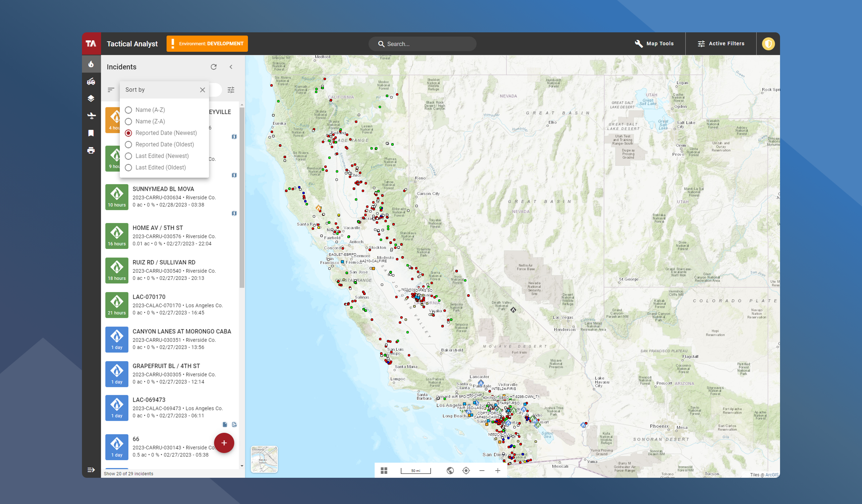Open the aircraft sidebar icon
The height and width of the screenshot is (504, 862).
click(91, 116)
